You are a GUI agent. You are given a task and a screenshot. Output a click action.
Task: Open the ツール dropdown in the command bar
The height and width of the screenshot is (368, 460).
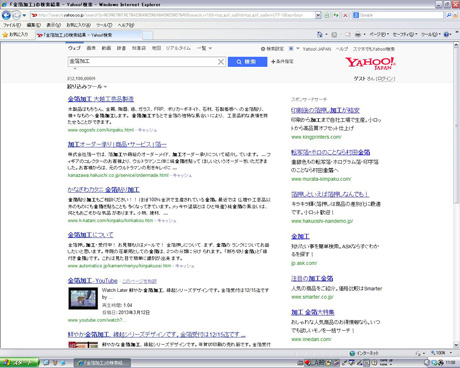click(431, 35)
